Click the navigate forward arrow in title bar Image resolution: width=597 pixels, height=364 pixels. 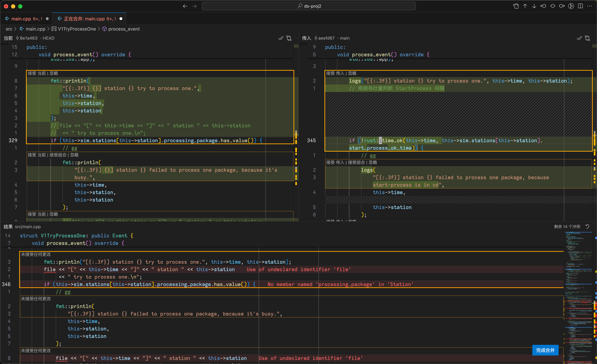pyautogui.click(x=194, y=6)
